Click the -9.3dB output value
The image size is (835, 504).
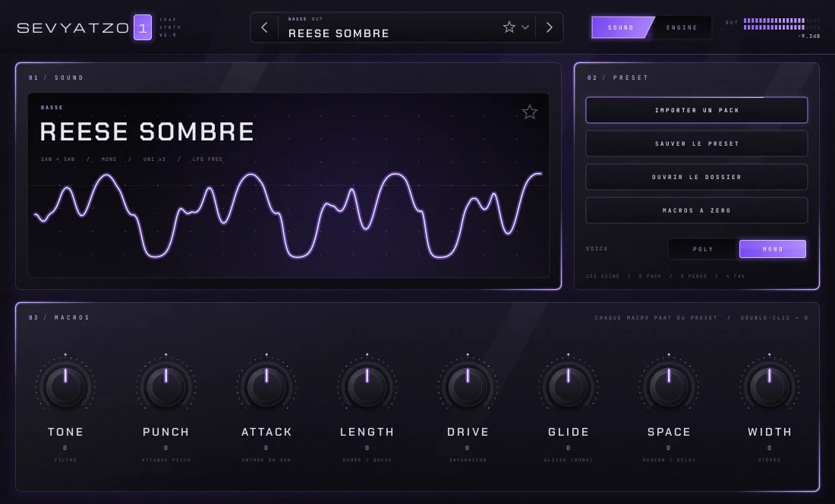[x=809, y=36]
